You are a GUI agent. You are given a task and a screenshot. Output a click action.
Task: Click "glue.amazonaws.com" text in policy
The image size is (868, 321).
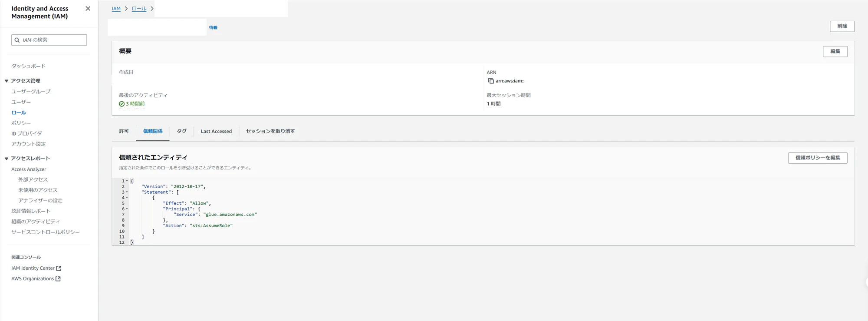pos(230,215)
